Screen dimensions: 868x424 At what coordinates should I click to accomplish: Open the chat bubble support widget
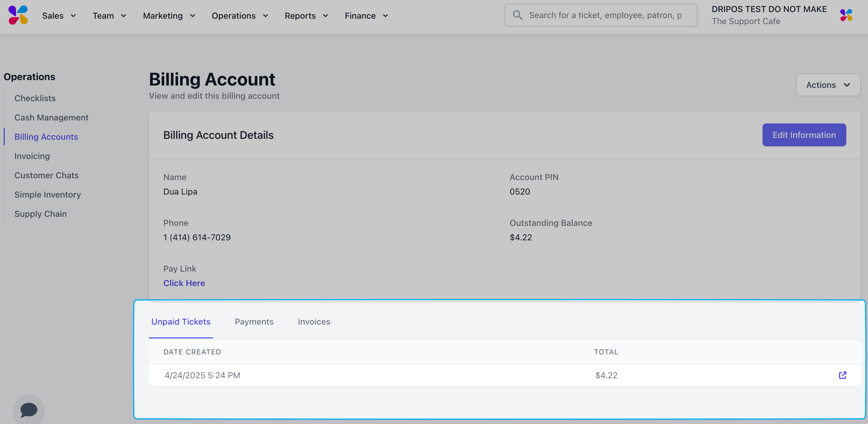[29, 410]
